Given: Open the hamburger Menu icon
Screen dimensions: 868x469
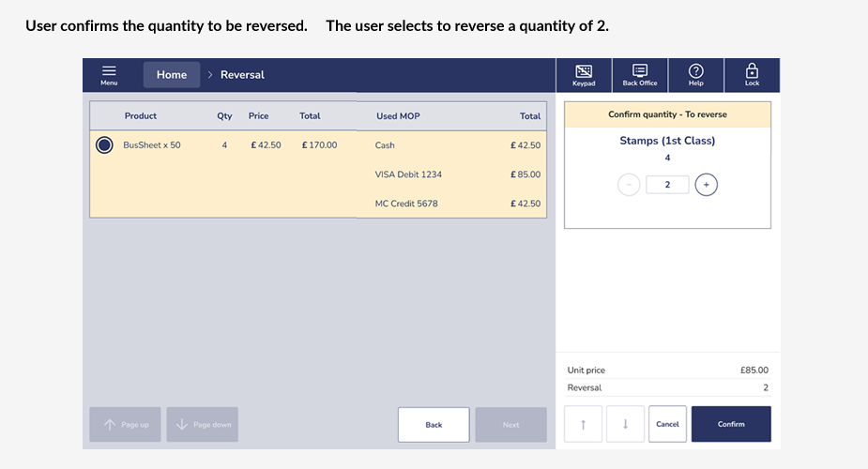Looking at the screenshot, I should pyautogui.click(x=109, y=75).
